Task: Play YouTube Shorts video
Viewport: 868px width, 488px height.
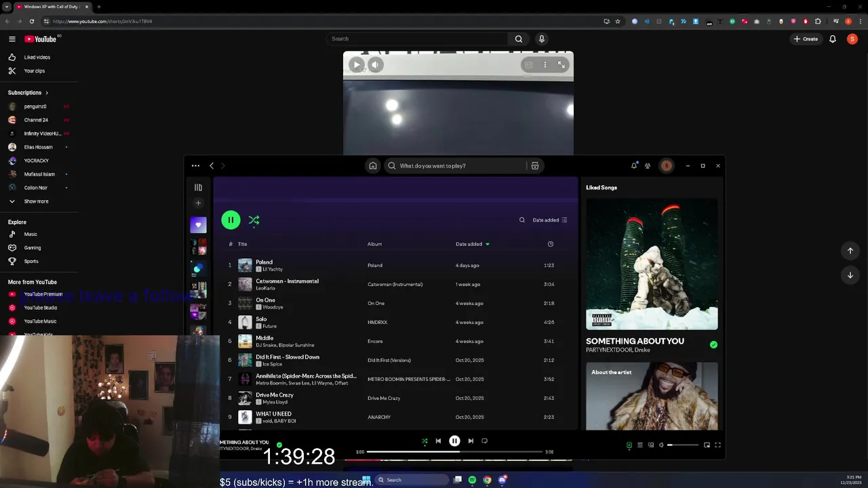Action: (x=356, y=65)
